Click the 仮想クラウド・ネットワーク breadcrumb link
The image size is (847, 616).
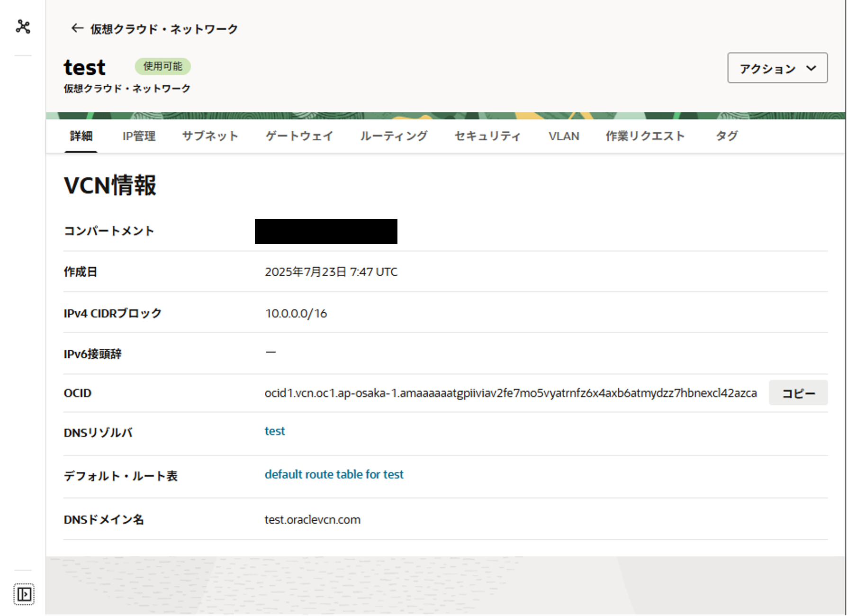(x=164, y=29)
